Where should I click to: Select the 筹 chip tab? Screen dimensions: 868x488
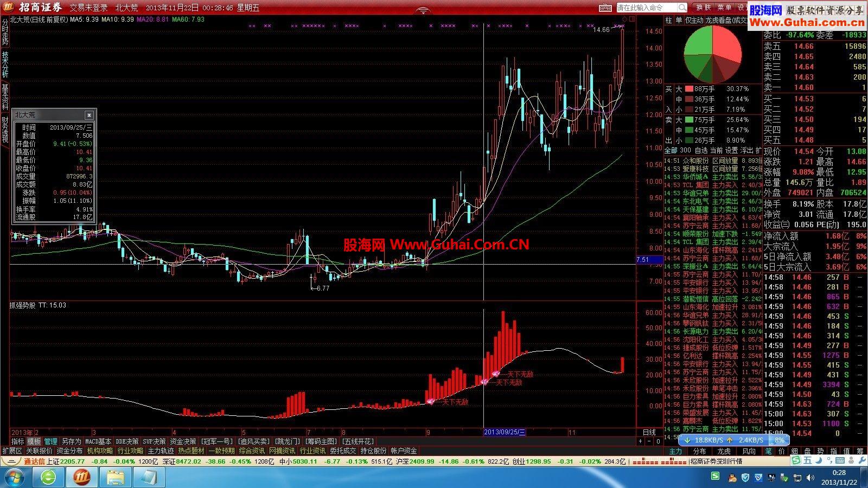click(860, 451)
